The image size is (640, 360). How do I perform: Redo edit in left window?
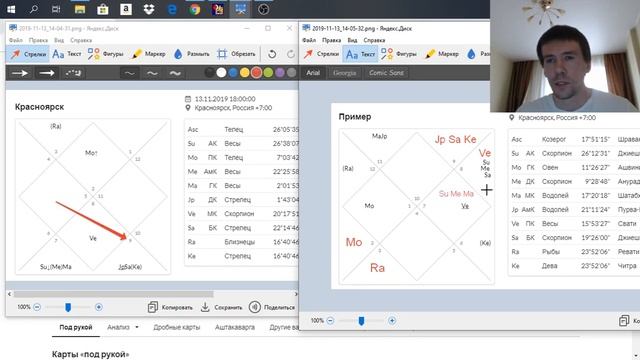[291, 54]
